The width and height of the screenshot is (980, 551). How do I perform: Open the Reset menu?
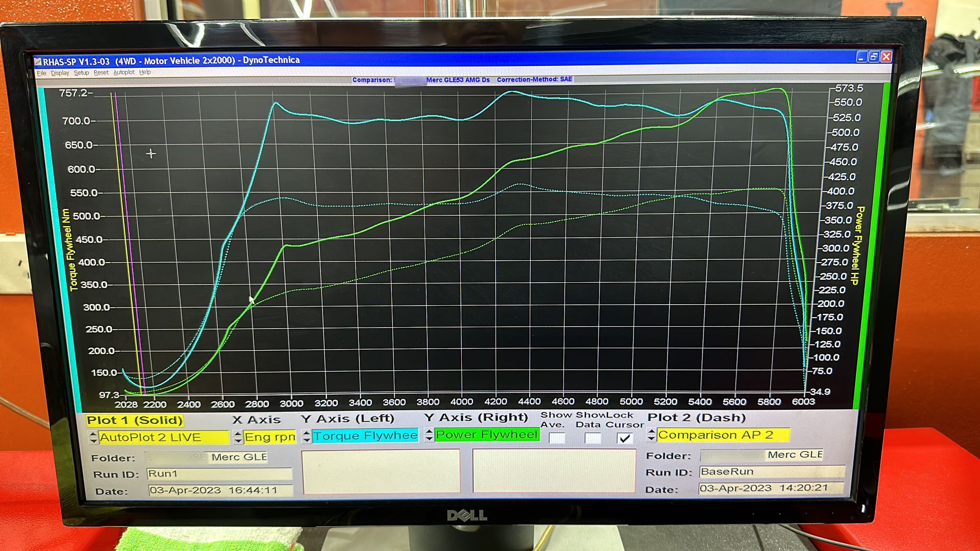click(x=101, y=73)
